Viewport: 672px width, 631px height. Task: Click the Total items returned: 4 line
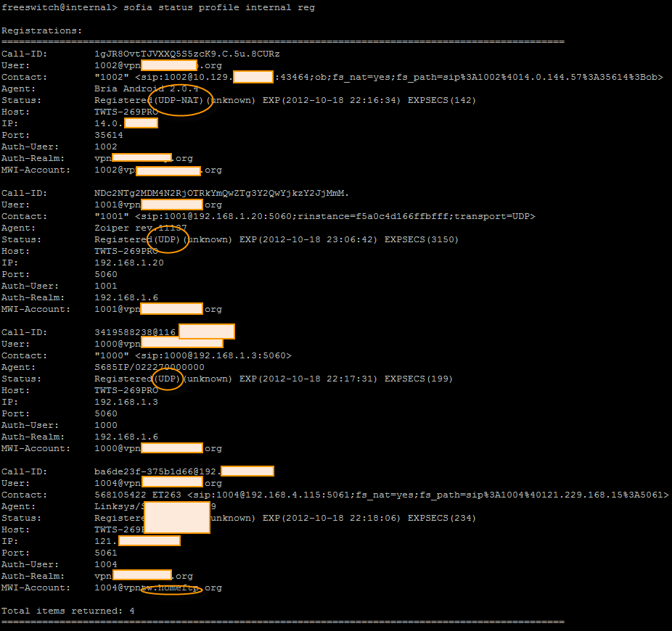coord(67,611)
